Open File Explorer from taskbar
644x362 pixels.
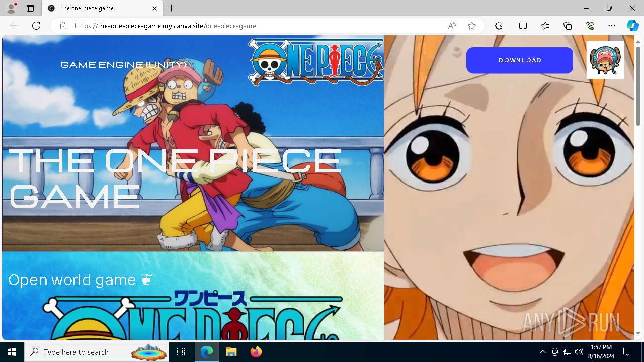pos(231,352)
